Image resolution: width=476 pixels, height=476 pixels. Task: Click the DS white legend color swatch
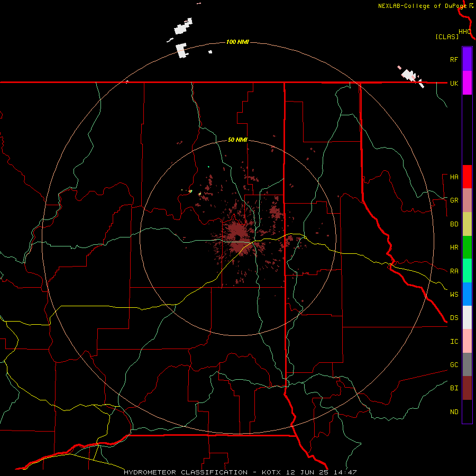click(467, 317)
